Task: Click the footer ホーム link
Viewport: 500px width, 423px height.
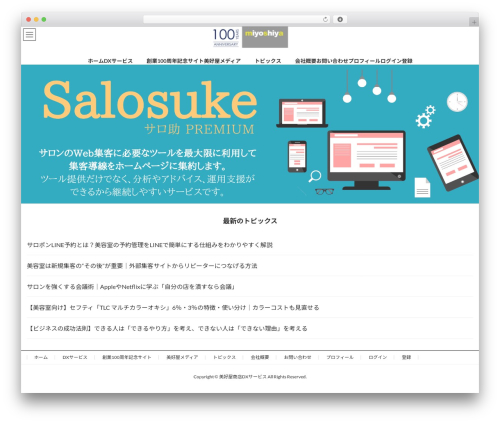Action: point(41,357)
